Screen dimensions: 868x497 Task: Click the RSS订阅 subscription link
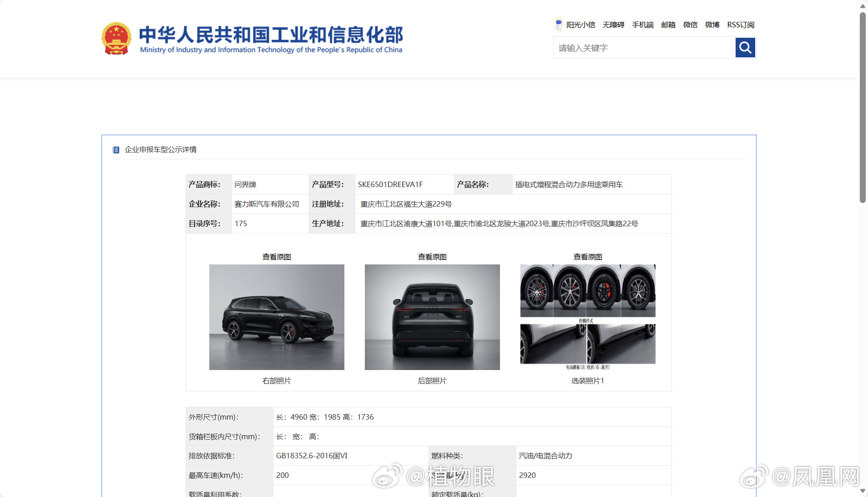tap(741, 25)
